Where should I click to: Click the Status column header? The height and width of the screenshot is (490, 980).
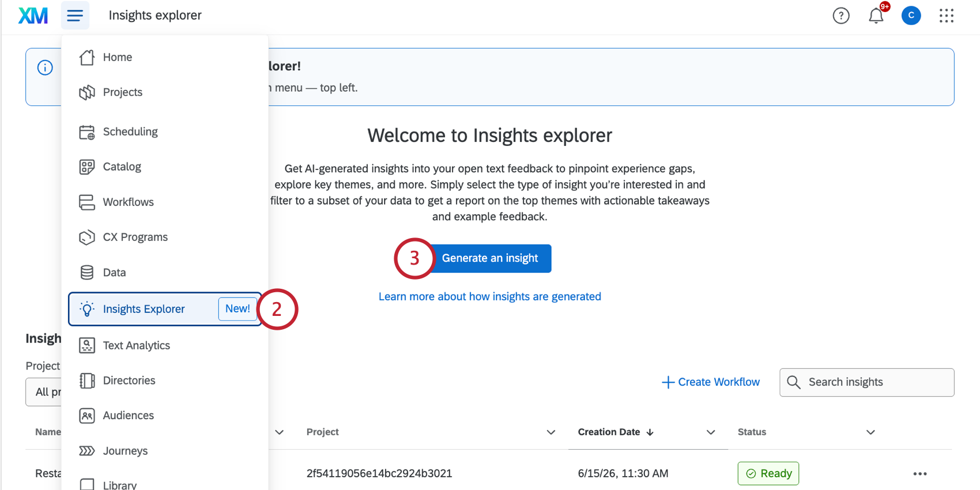[752, 432]
